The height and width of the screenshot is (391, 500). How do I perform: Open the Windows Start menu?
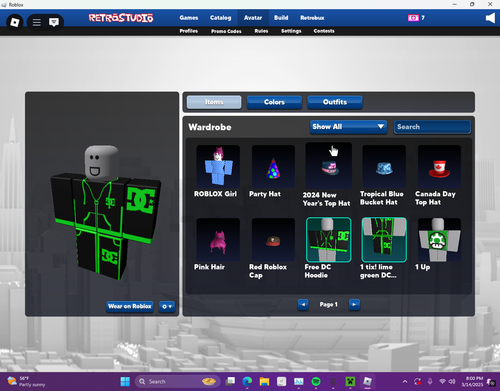pos(125,381)
